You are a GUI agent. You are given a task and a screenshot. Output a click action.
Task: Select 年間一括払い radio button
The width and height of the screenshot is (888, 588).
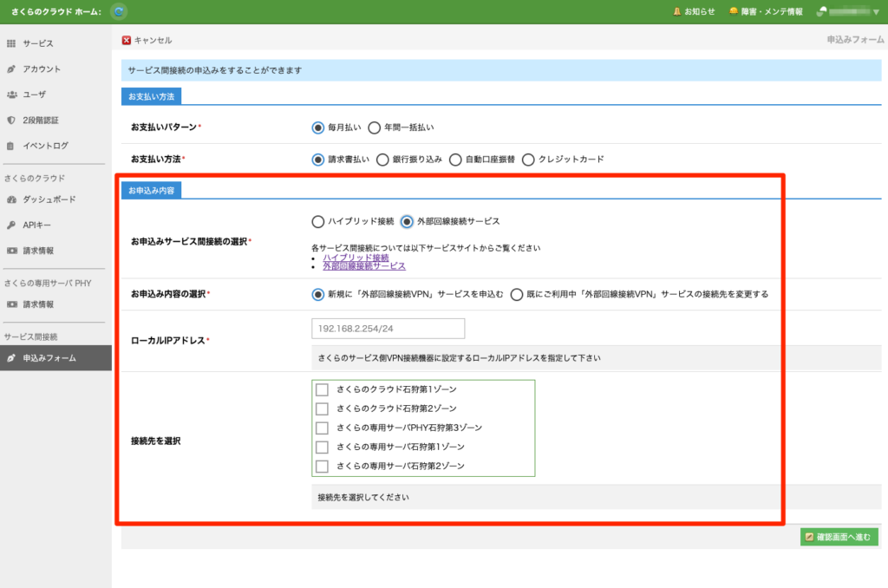pyautogui.click(x=374, y=127)
